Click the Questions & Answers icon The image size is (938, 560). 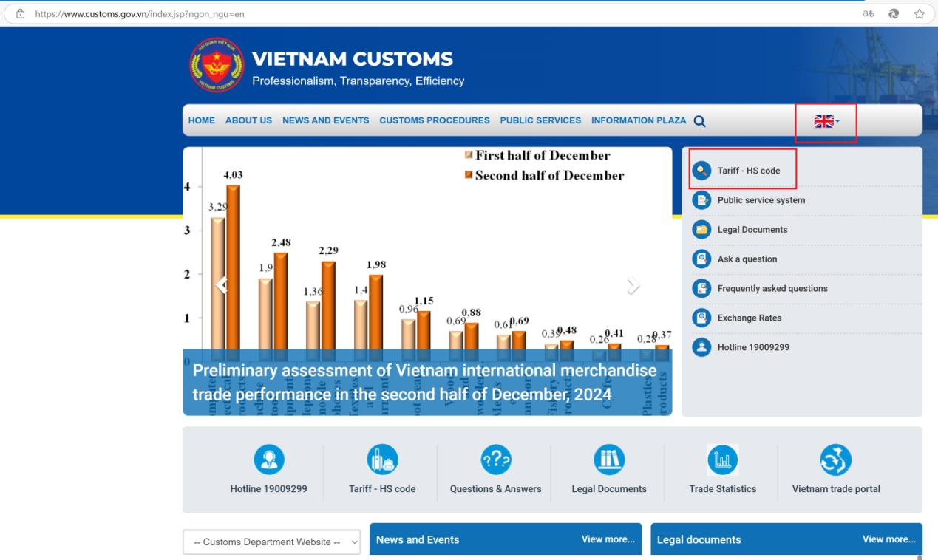coord(495,460)
